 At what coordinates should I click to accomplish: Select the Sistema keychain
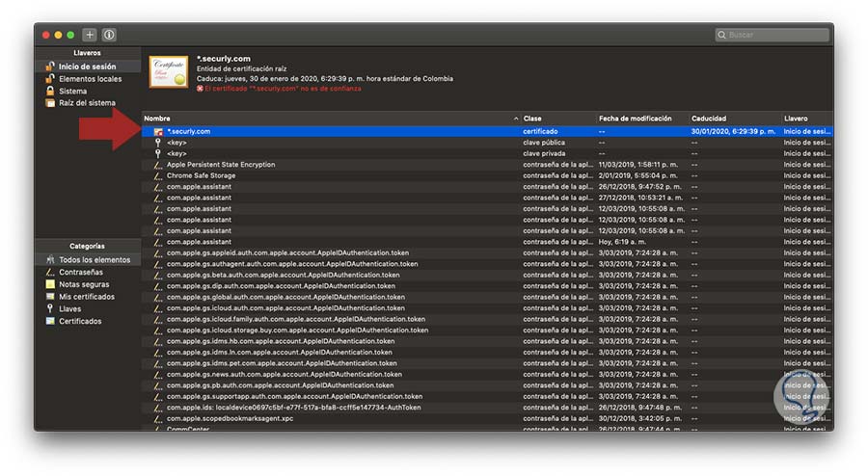[x=73, y=92]
